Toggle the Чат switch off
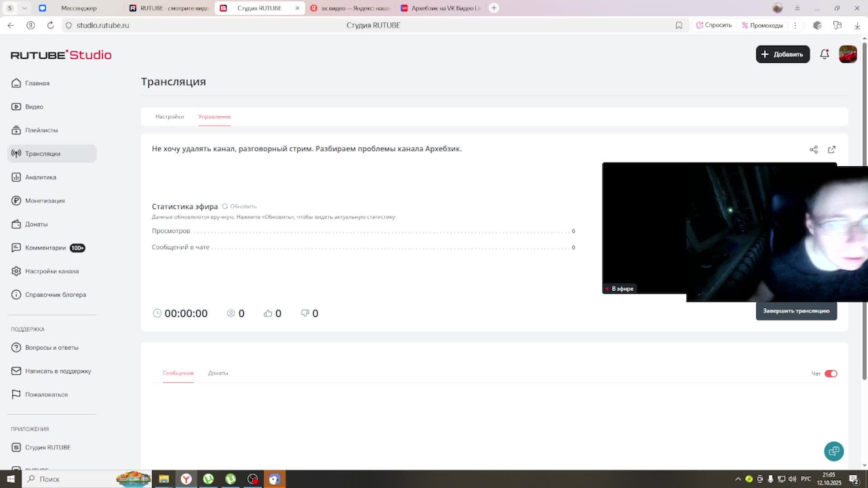 click(x=830, y=374)
